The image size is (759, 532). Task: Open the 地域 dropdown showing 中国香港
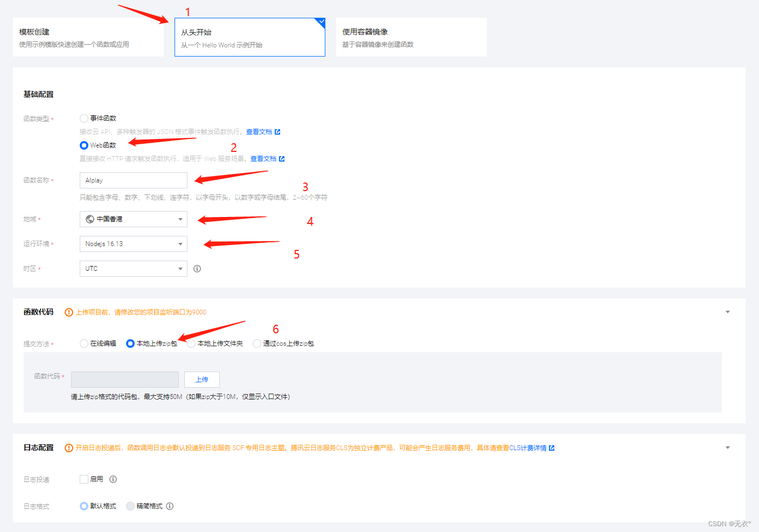[134, 219]
